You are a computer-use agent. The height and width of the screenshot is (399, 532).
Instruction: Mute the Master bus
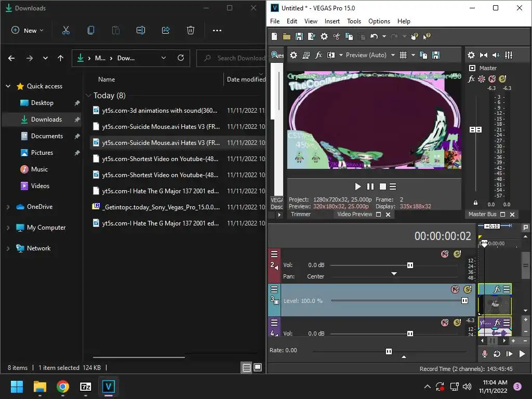(492, 79)
